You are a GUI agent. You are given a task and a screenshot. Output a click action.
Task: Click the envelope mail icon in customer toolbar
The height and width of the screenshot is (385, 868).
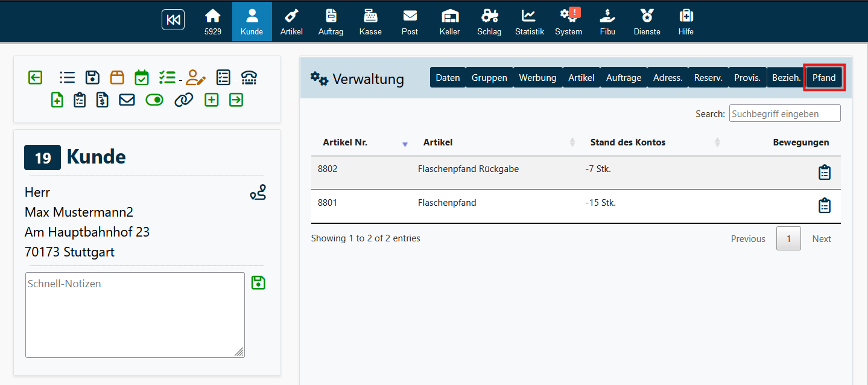pyautogui.click(x=127, y=100)
